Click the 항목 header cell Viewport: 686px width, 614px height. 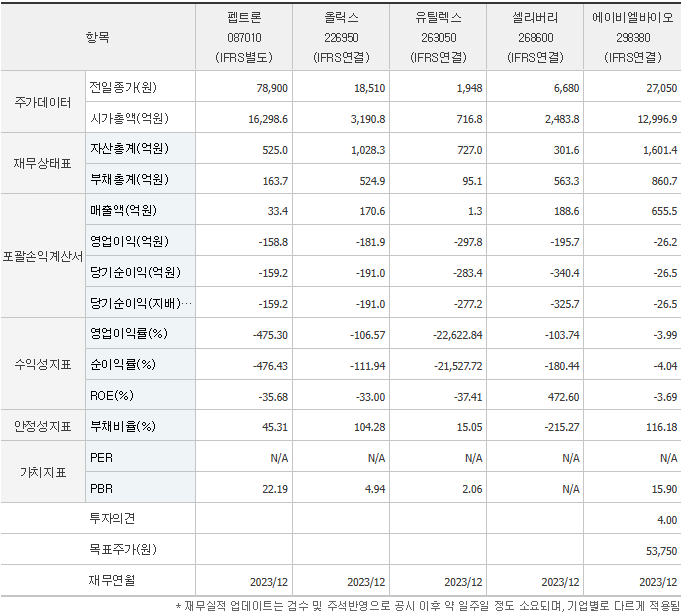click(98, 37)
